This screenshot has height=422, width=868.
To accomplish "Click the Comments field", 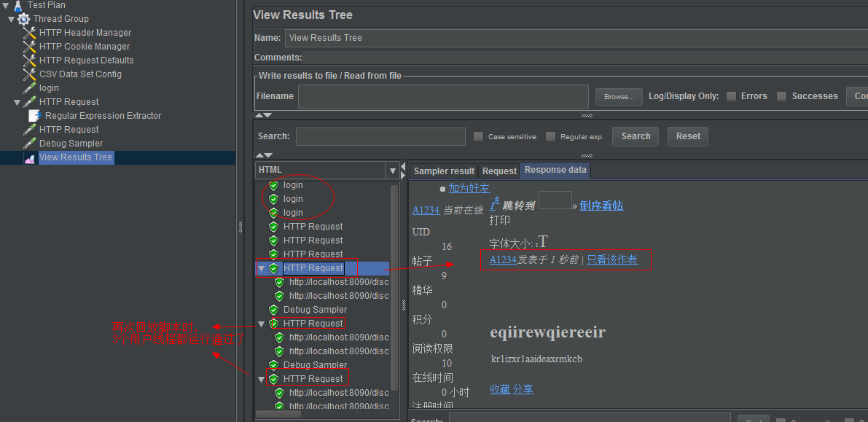I will [x=584, y=58].
